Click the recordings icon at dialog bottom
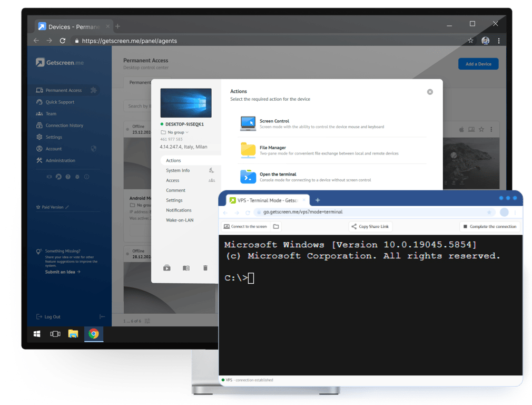Image resolution: width=532 pixels, height=405 pixels. [167, 268]
